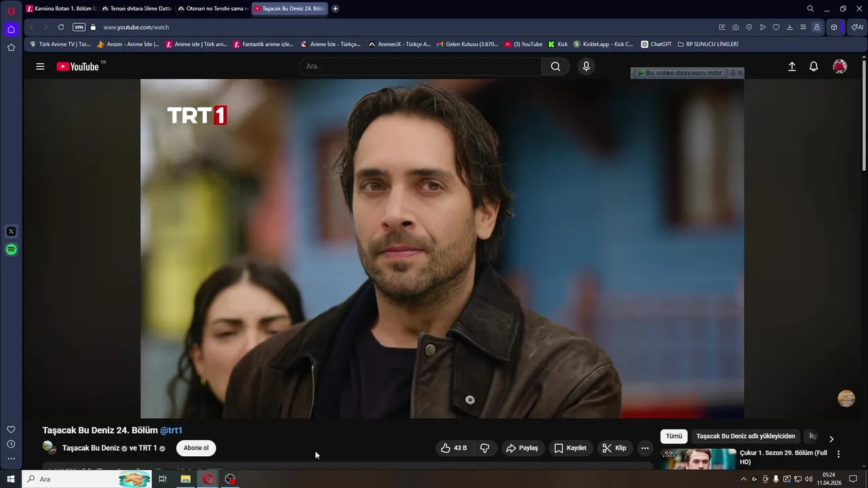Open Çukur 1. Sezon 29. Bölüm thumbnail
Image resolution: width=868 pixels, height=488 pixels.
pos(698,458)
